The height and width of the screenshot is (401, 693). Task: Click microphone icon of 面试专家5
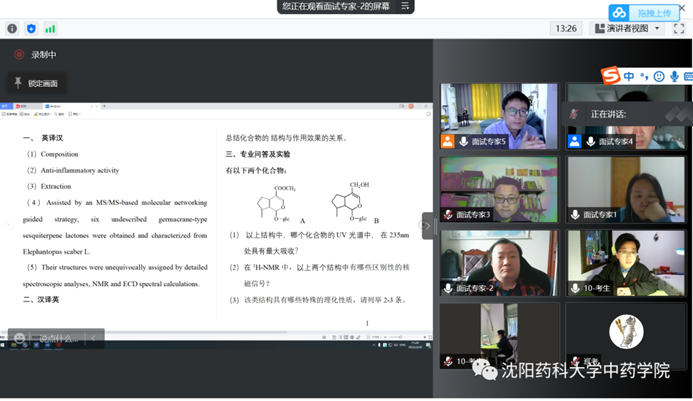464,141
